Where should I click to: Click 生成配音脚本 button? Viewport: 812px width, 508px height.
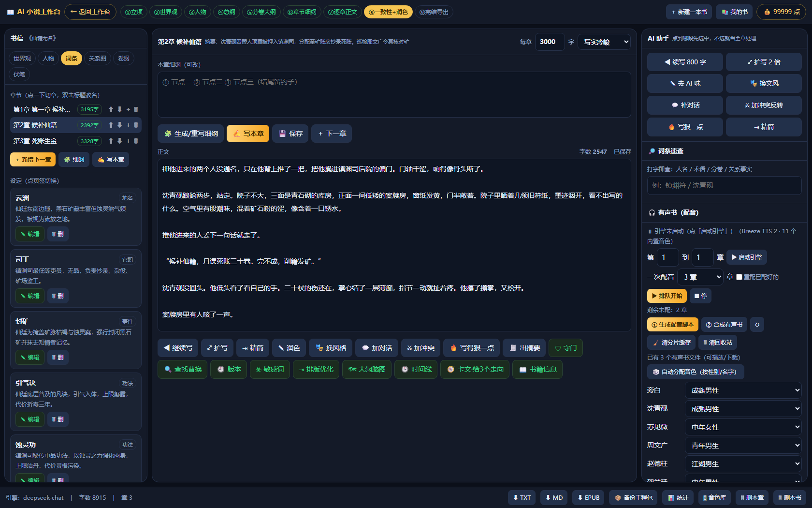coord(672,325)
